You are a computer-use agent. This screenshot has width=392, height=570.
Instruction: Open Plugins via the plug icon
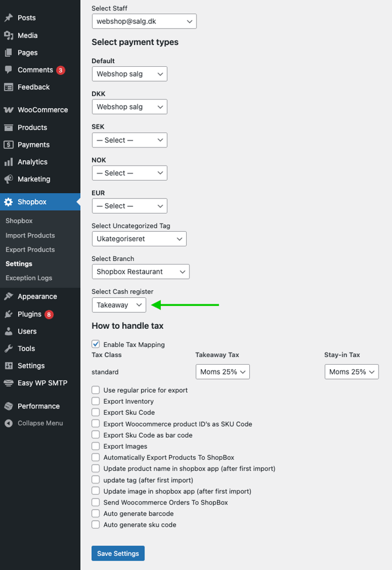point(8,314)
